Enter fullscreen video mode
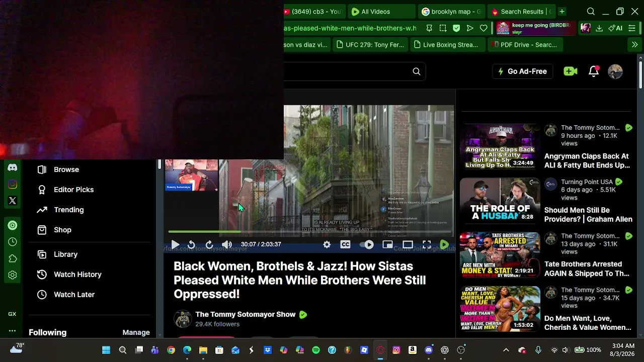 427,244
